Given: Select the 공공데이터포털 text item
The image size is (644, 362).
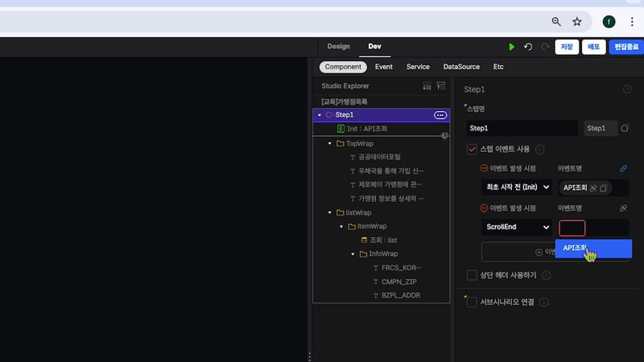Looking at the screenshot, I should pos(379,157).
